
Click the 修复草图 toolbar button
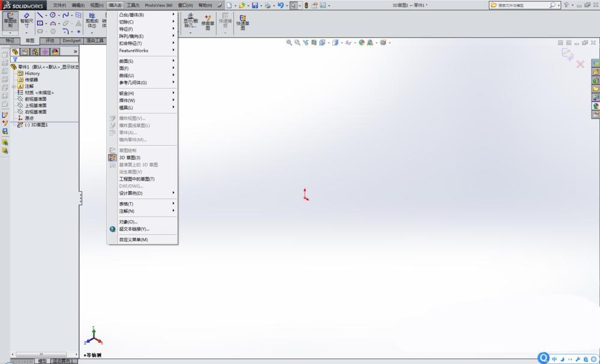tap(208, 20)
